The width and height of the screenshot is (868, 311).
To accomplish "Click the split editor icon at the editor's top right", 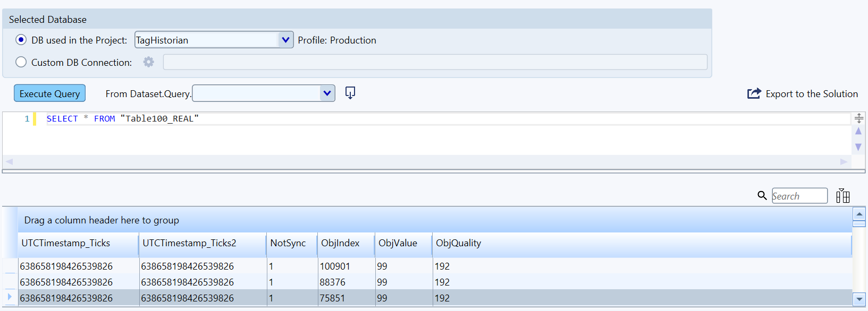I will (x=858, y=118).
